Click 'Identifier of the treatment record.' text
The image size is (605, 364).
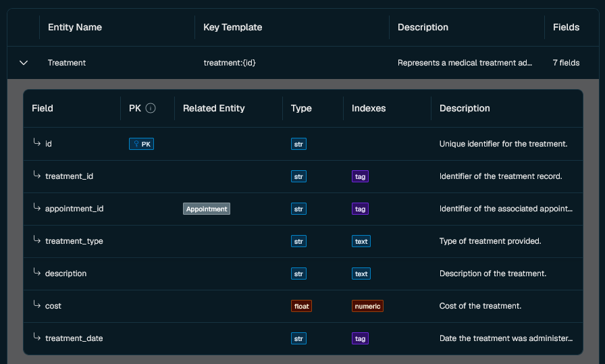(x=500, y=176)
